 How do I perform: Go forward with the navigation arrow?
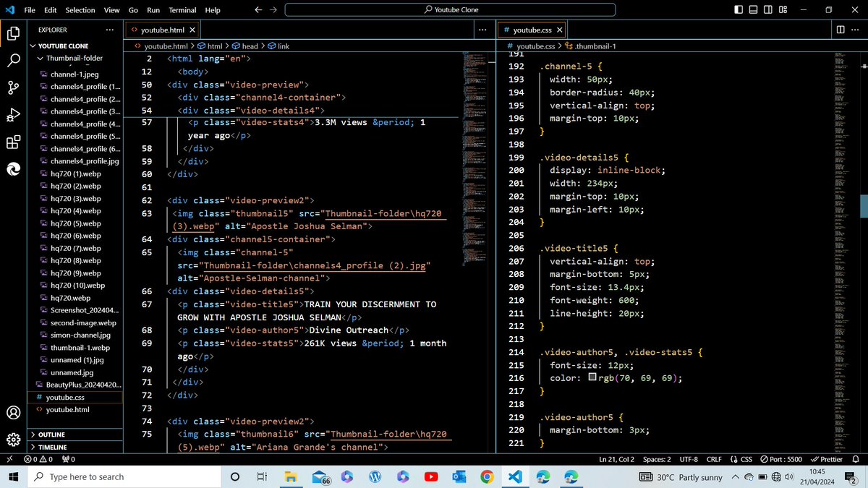pyautogui.click(x=273, y=10)
